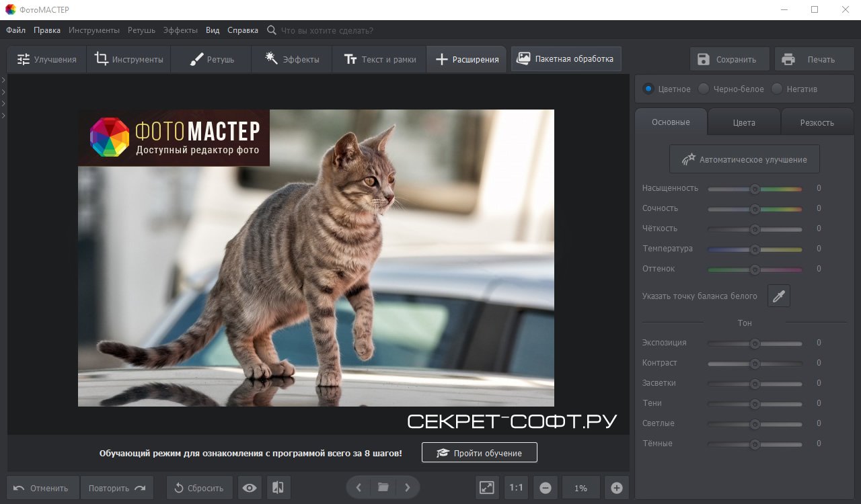This screenshot has height=504, width=861.
Task: Click the Засветки slider handle
Action: click(755, 384)
